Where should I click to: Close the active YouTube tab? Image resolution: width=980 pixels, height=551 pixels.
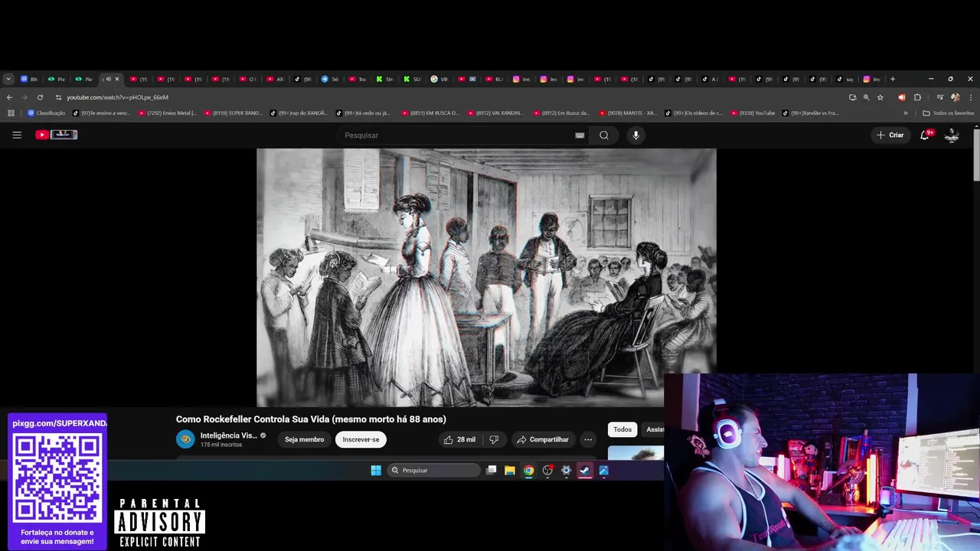pyautogui.click(x=116, y=79)
